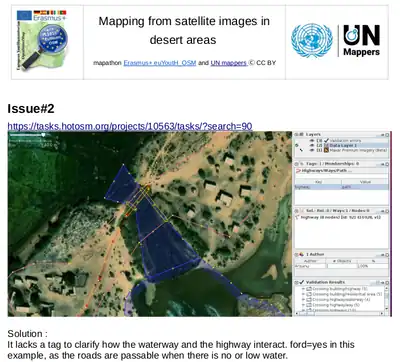Expand the Crossing building/highway validation entry
The width and height of the screenshot is (400, 362).
tap(303, 289)
